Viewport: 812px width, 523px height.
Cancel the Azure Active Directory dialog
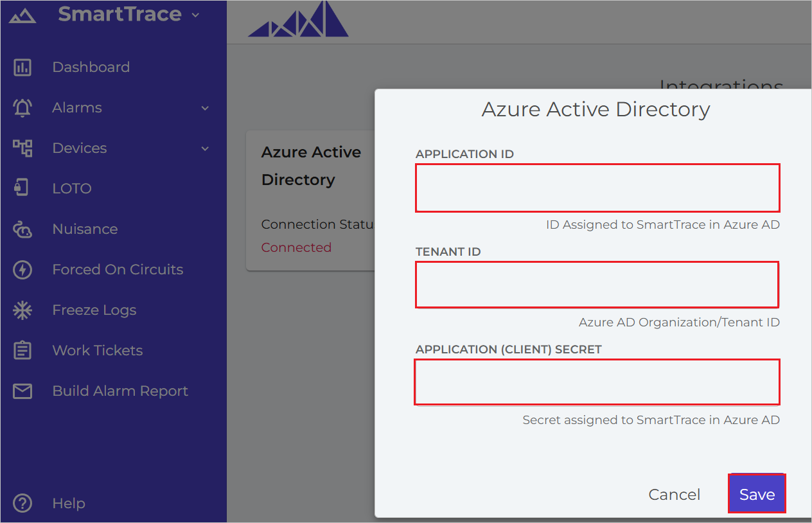(x=674, y=494)
